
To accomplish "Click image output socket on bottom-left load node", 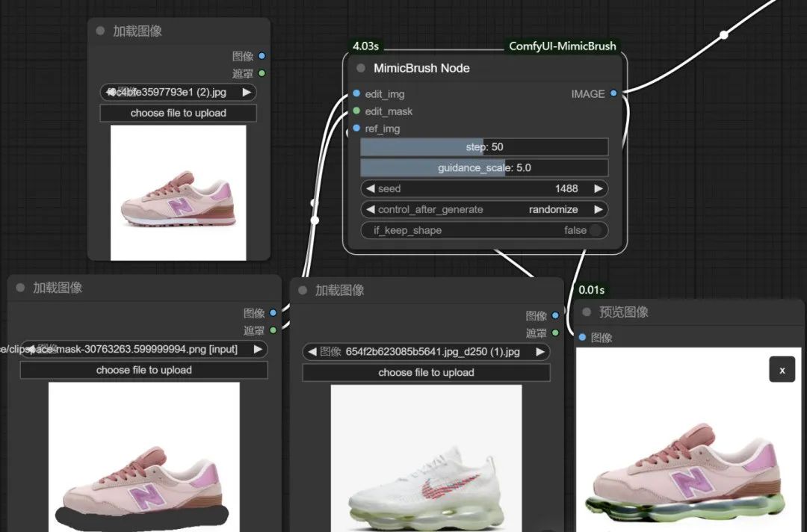I will pos(273,312).
